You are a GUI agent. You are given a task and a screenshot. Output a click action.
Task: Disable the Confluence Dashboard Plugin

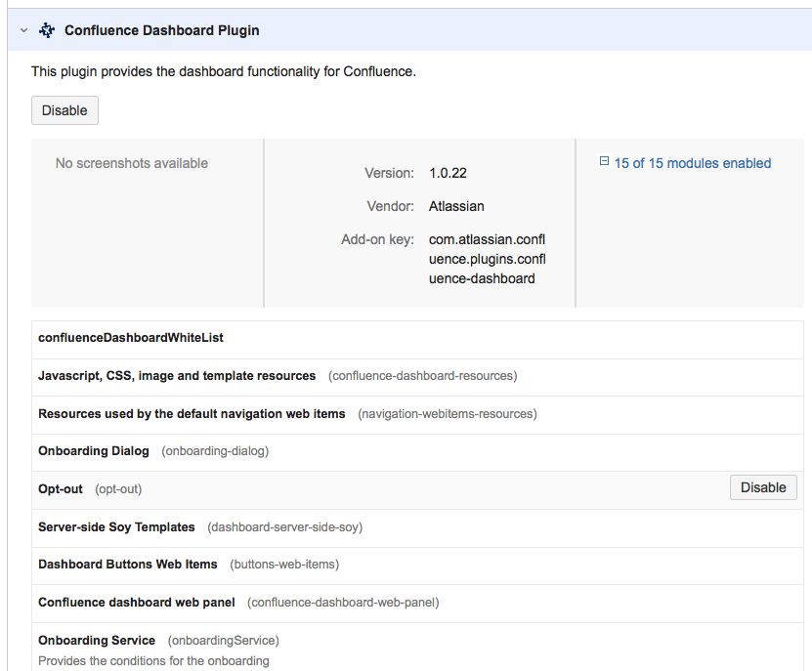coord(64,110)
